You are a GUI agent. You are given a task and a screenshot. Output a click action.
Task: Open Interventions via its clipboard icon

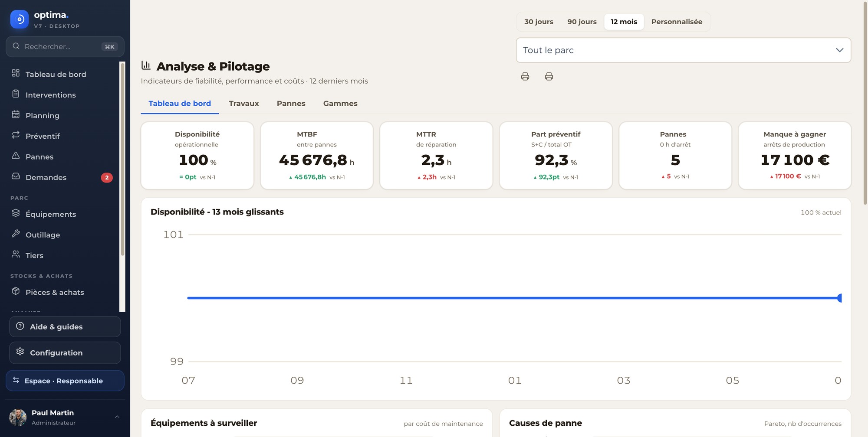16,94
